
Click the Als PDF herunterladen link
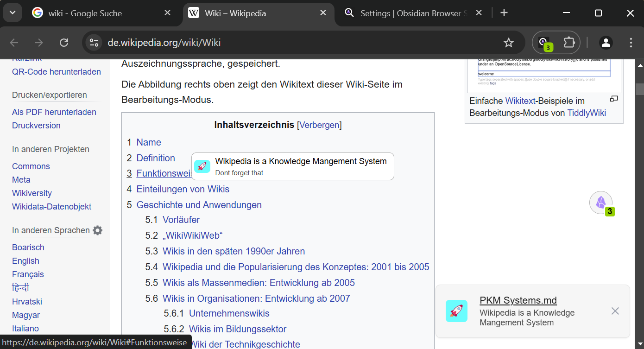pyautogui.click(x=54, y=112)
